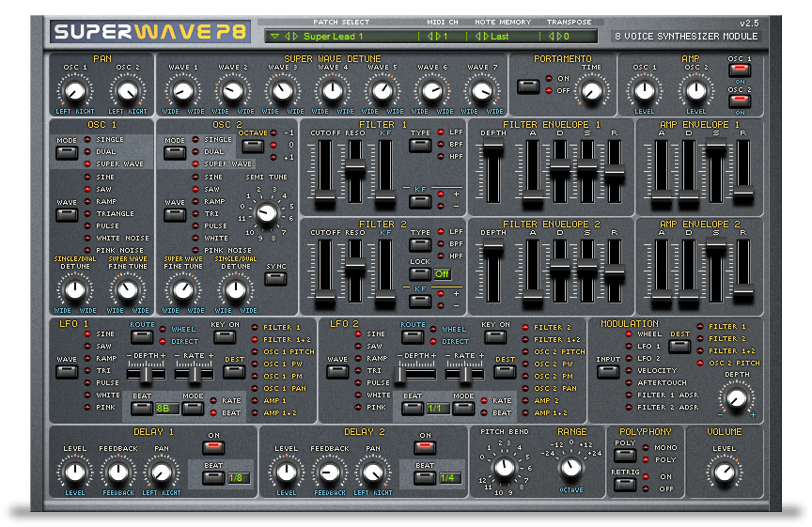
Task: Click previous arrow for Transpose value
Action: [x=552, y=37]
